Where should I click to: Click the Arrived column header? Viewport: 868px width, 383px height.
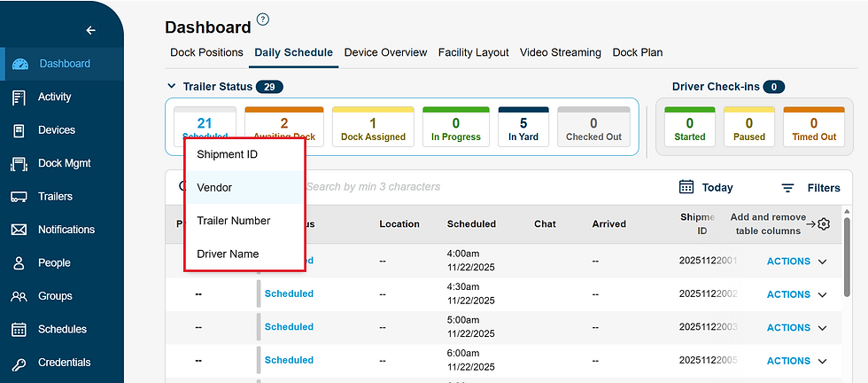click(x=609, y=224)
